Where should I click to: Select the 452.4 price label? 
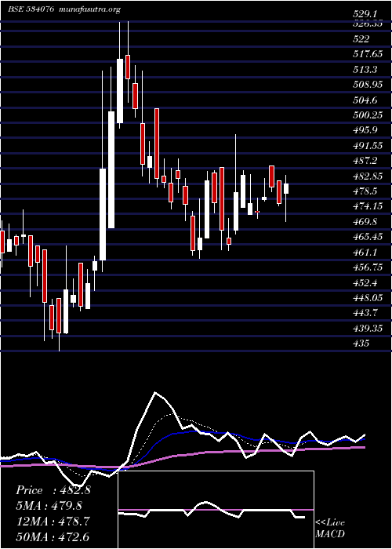tap(365, 283)
